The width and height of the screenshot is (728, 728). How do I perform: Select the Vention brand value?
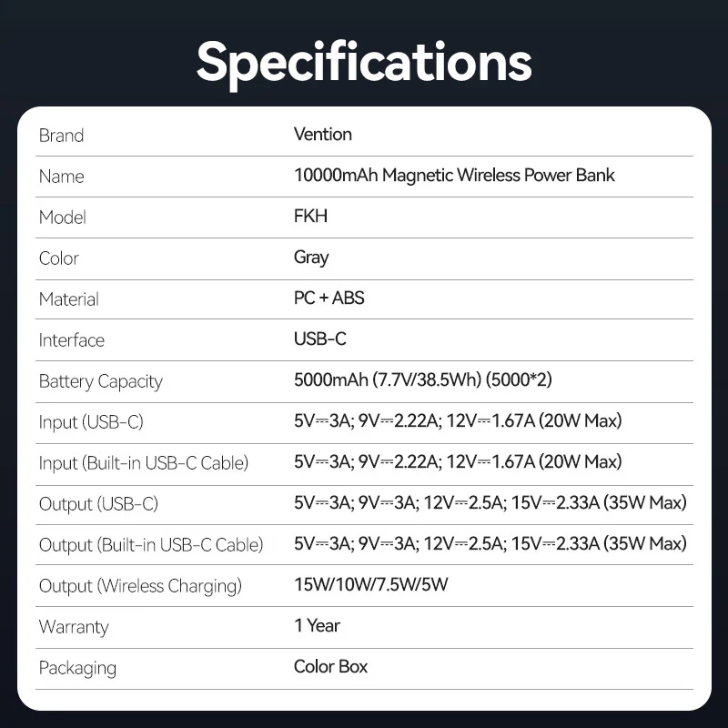coord(322,135)
